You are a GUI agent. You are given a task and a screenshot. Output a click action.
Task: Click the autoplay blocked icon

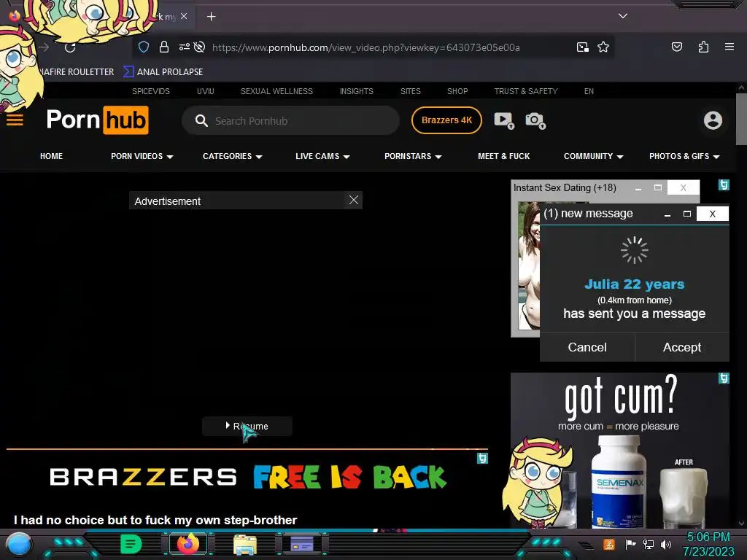200,47
